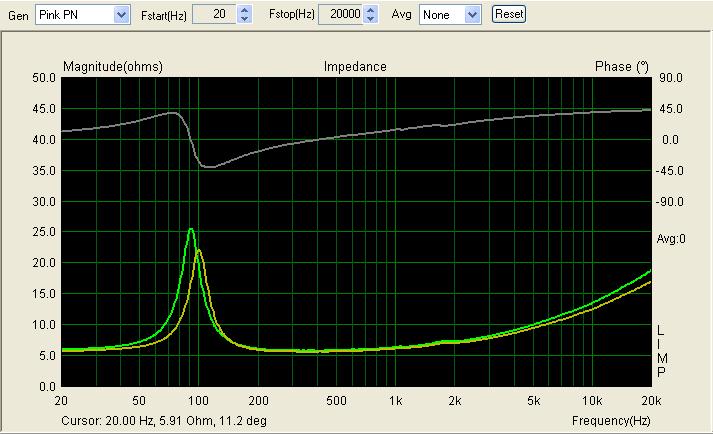The width and height of the screenshot is (713, 434).
Task: Click the yellow impedance curve peak
Action: tap(199, 250)
